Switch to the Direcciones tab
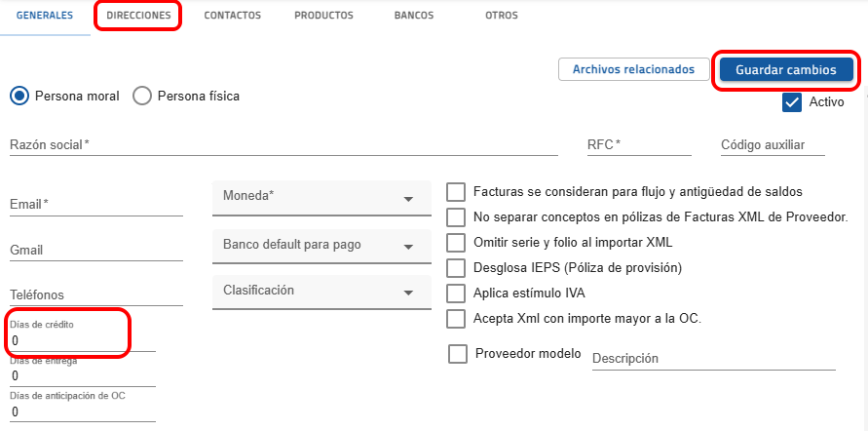This screenshot has height=431, width=868. [138, 16]
